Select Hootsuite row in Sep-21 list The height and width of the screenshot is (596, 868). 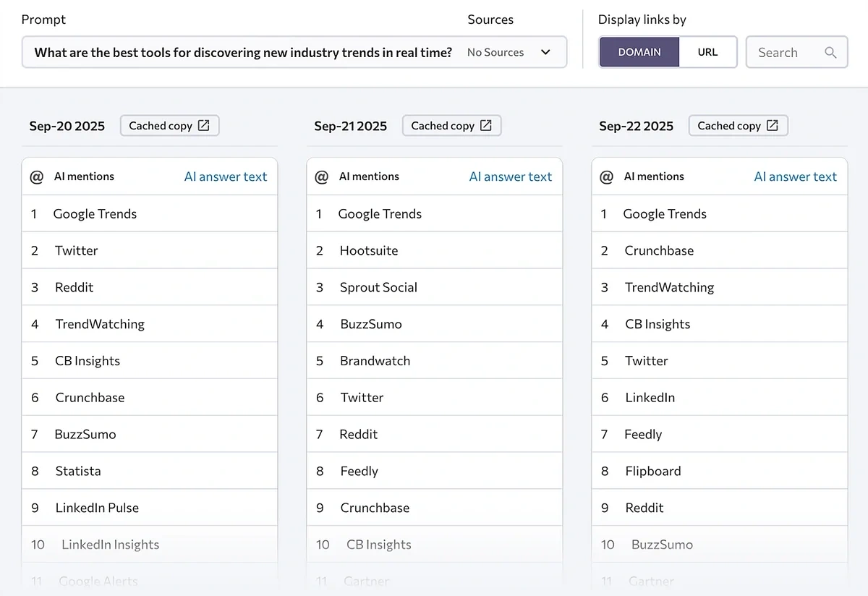click(x=369, y=251)
